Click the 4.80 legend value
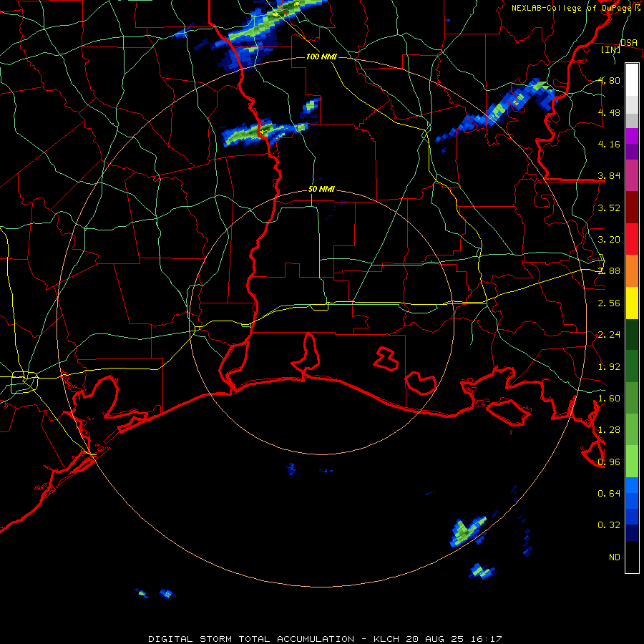This screenshot has width=644, height=644. [609, 80]
